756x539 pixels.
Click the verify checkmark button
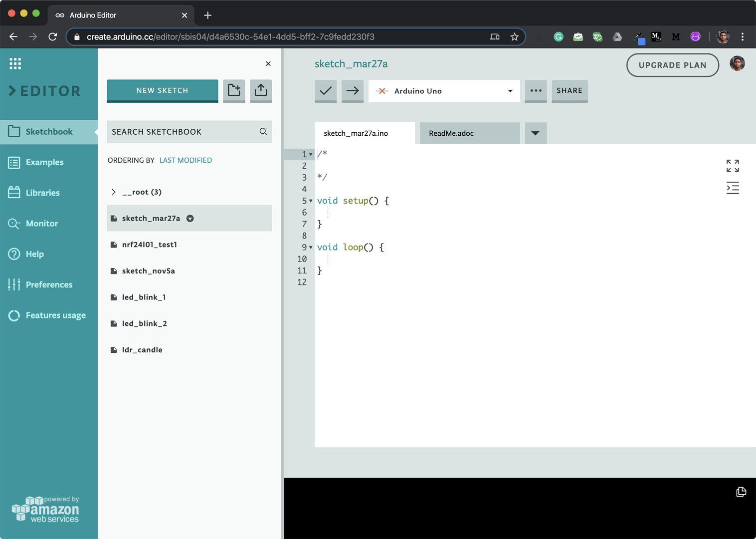point(326,91)
